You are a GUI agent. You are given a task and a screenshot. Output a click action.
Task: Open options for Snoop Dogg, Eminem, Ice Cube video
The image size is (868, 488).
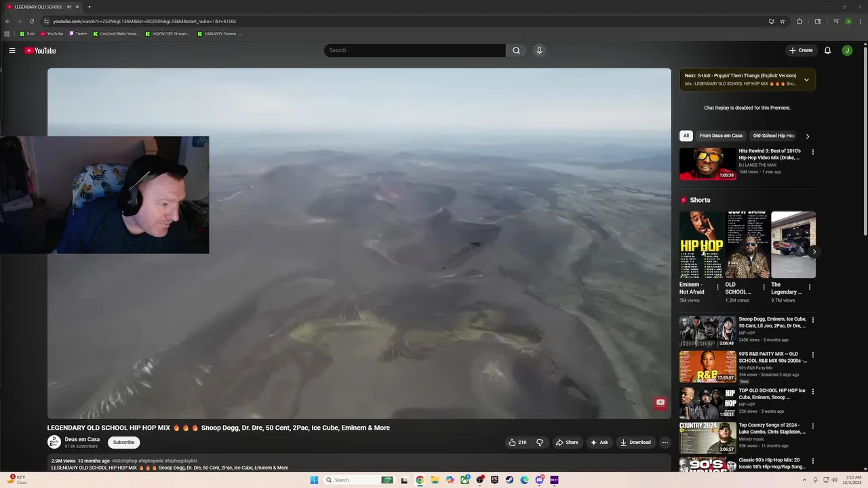(x=812, y=320)
